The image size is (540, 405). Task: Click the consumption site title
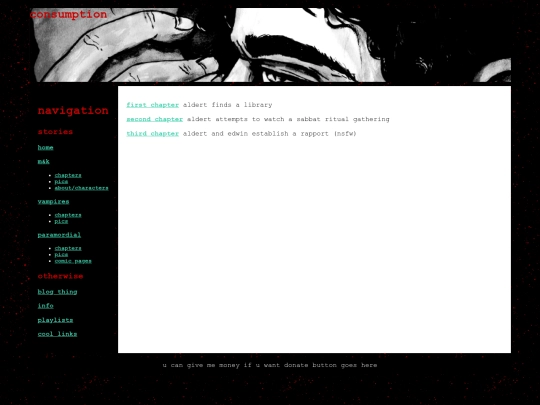click(x=69, y=14)
